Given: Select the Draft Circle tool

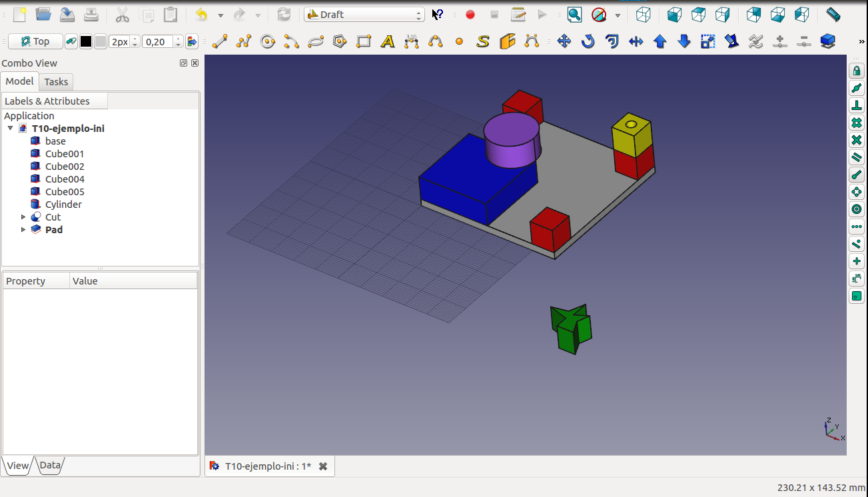Looking at the screenshot, I should 268,42.
